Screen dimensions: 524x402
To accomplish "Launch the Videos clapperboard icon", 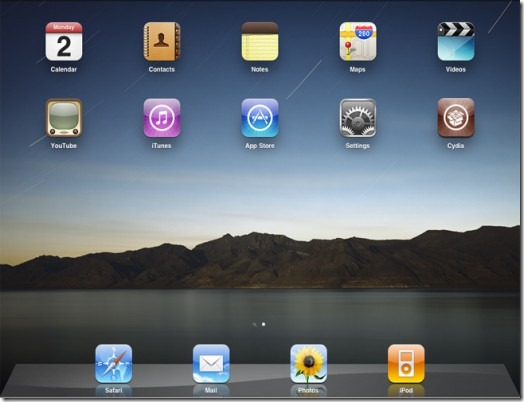I will pyautogui.click(x=455, y=41).
